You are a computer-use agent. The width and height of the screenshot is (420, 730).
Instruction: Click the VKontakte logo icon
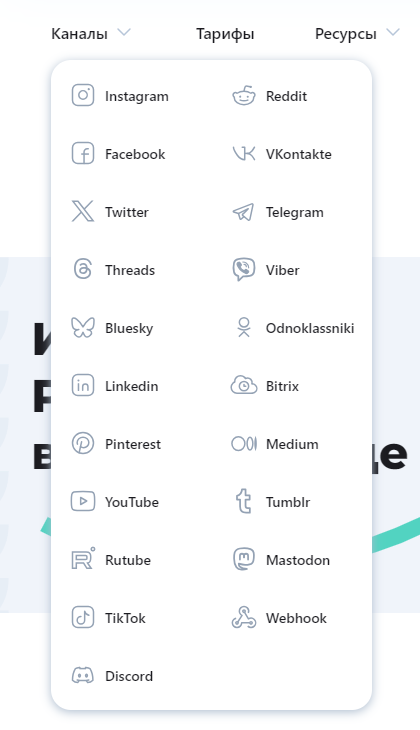tap(244, 154)
